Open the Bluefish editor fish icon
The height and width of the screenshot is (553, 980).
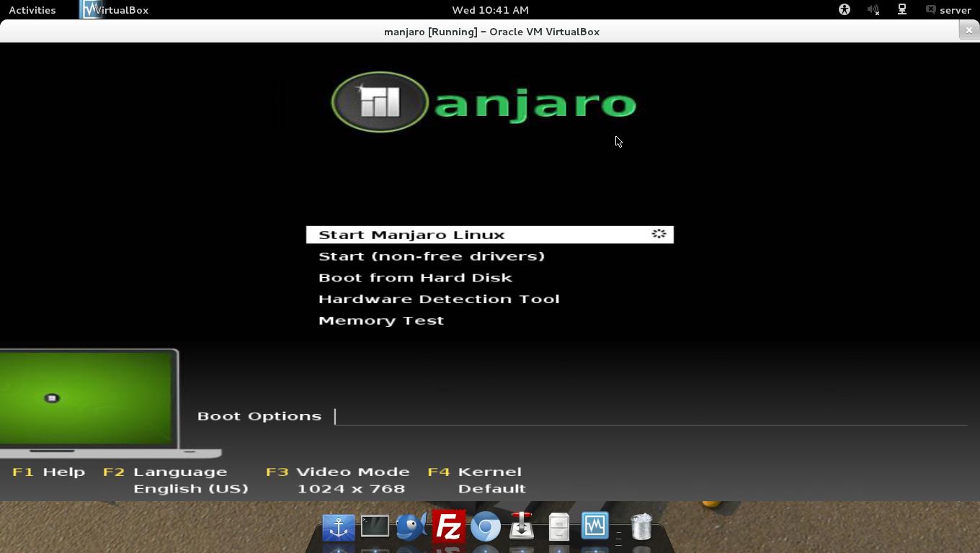(411, 527)
